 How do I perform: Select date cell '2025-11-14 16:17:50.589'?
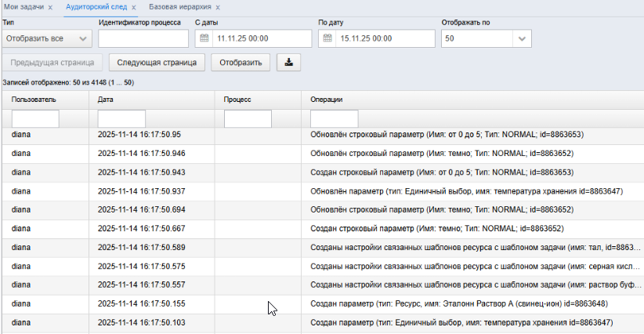141,247
